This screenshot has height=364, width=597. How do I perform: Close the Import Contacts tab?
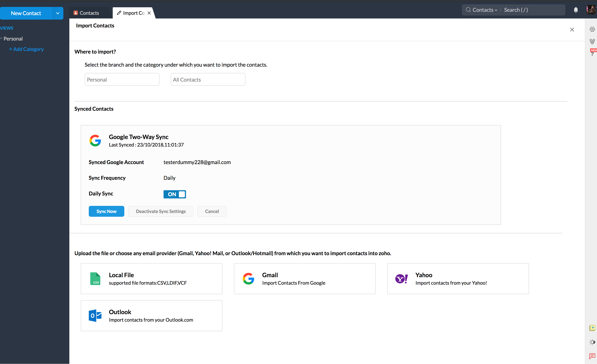[x=149, y=13]
